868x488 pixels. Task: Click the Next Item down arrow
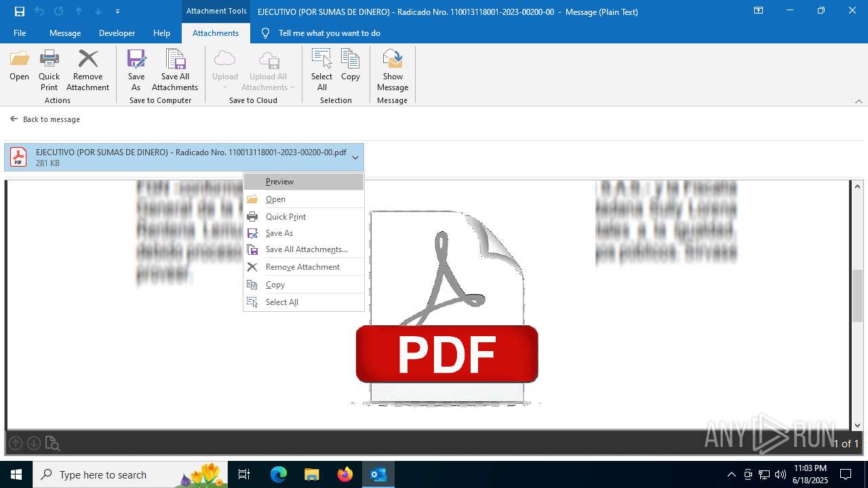point(98,12)
